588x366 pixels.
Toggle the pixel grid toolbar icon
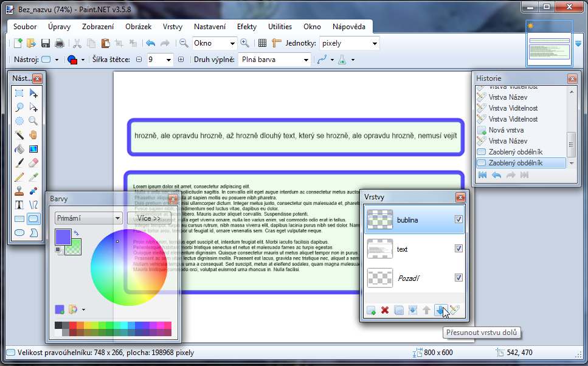[262, 43]
